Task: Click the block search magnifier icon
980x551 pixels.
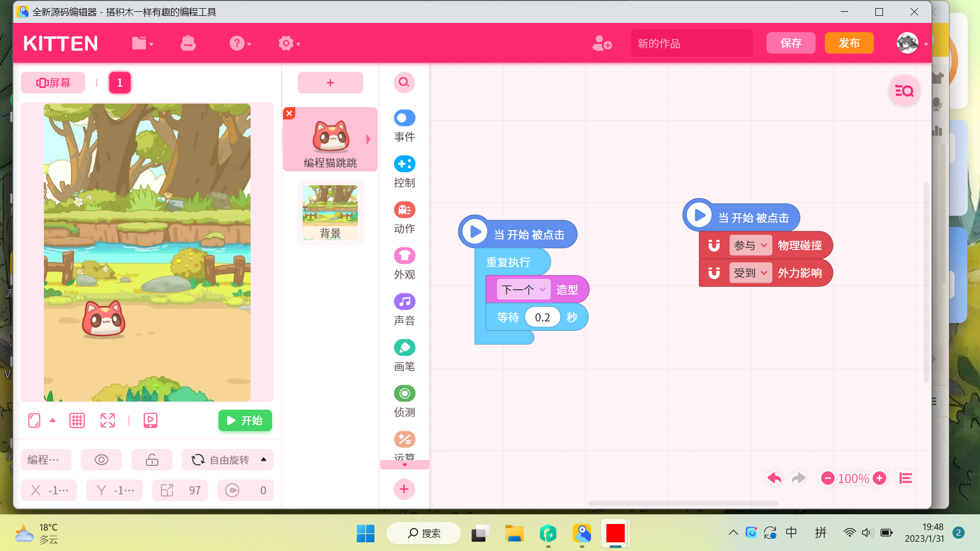Action: (x=404, y=82)
